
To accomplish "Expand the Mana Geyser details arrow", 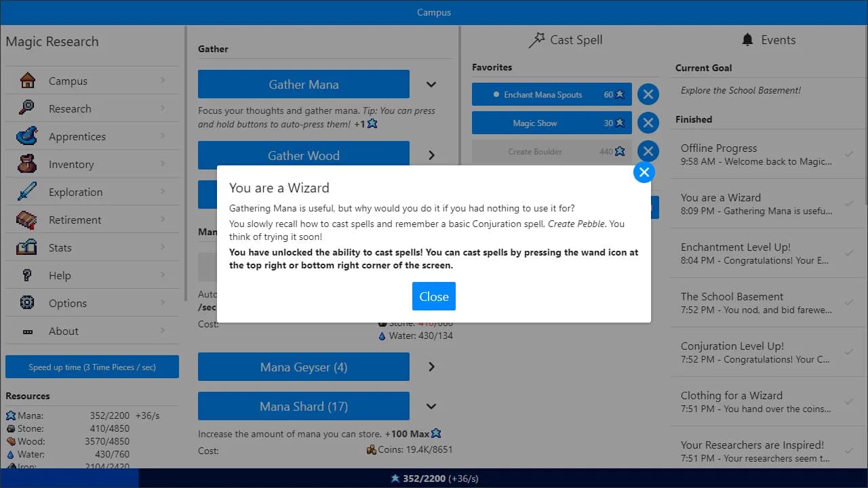I will pyautogui.click(x=431, y=367).
